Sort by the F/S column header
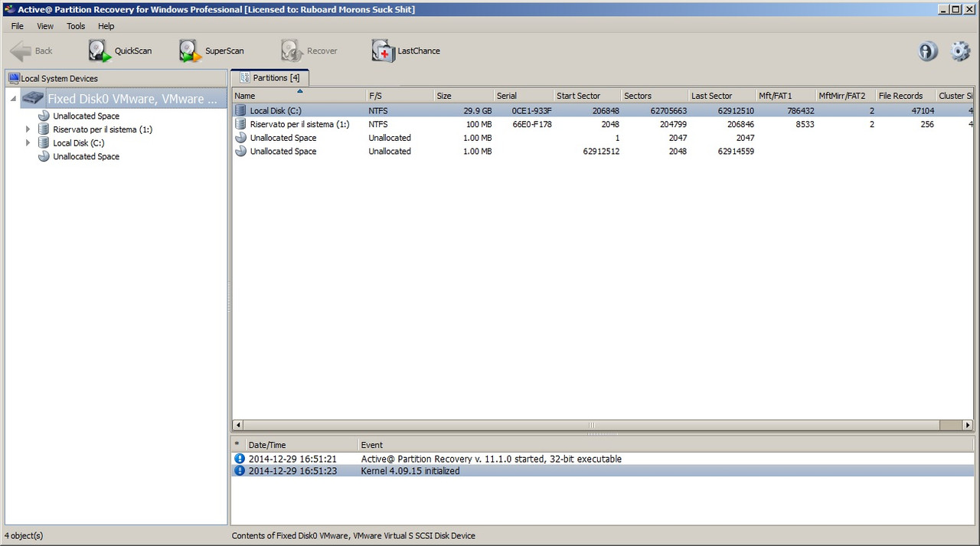Image resolution: width=980 pixels, height=546 pixels. click(x=400, y=96)
